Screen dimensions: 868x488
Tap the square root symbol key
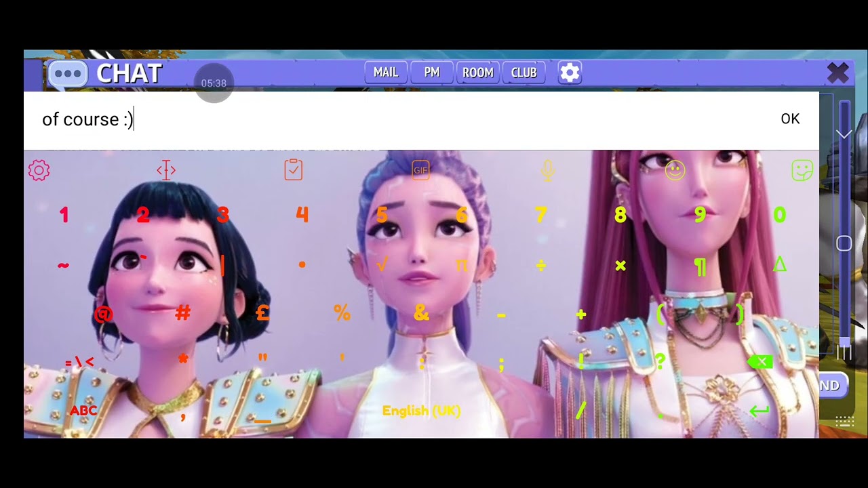[x=382, y=265]
